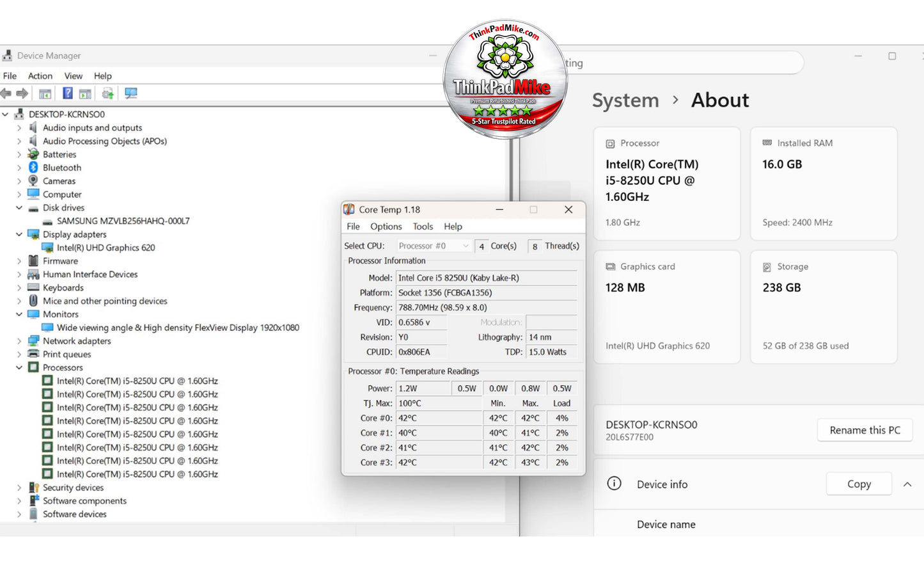924x581 pixels.
Task: Open Device Manager's File menu
Action: pyautogui.click(x=10, y=76)
